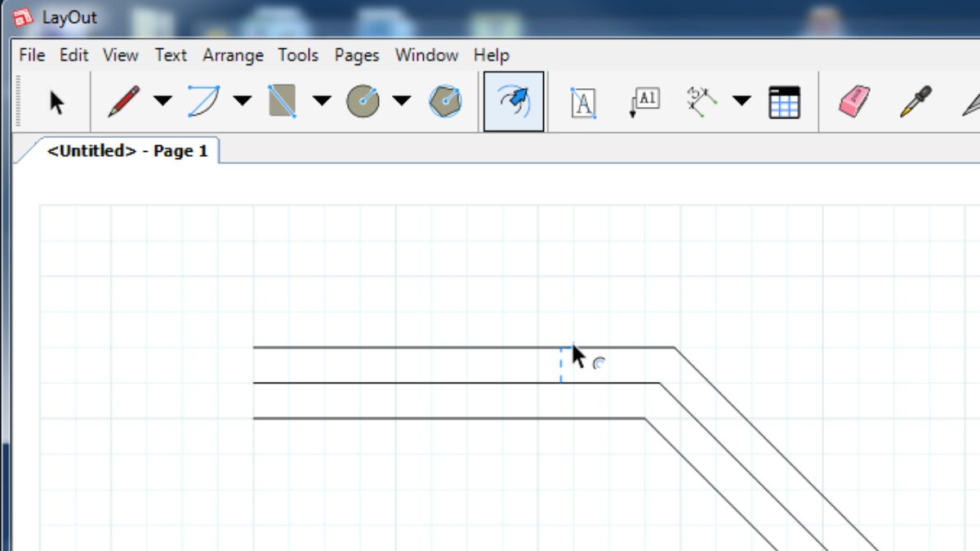Expand the Circle tool dropdown arrow
Screen dimensions: 980x551
click(401, 101)
